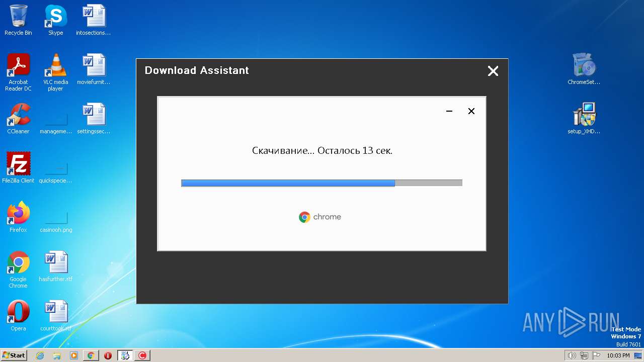The height and width of the screenshot is (362, 644).
Task: Open the Recycle Bin desktop icon
Action: click(18, 20)
